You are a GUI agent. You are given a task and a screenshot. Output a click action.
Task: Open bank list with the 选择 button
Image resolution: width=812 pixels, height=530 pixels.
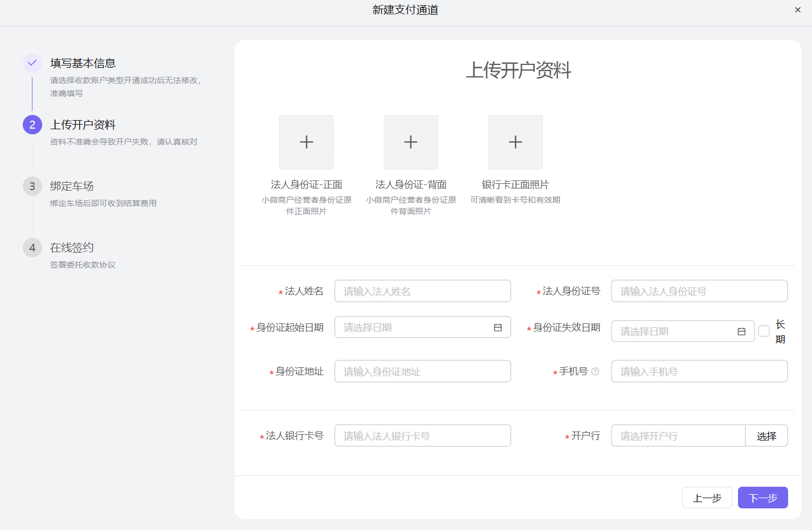[x=766, y=435]
